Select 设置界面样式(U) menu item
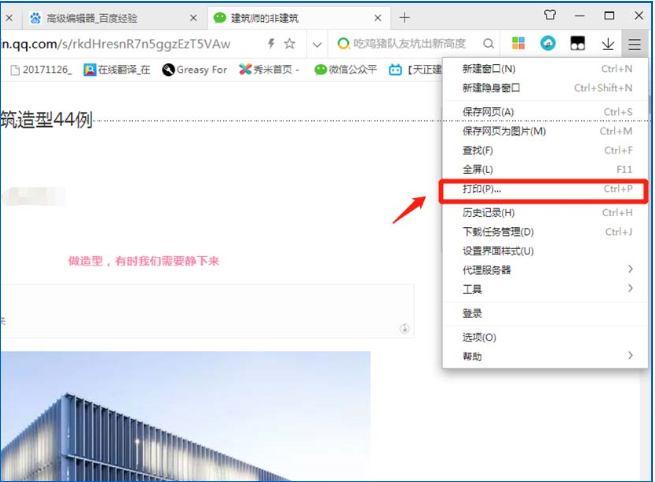 tap(546, 251)
